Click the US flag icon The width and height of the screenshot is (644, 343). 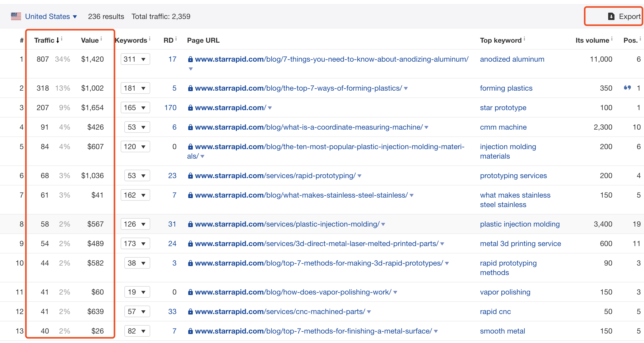tap(16, 17)
